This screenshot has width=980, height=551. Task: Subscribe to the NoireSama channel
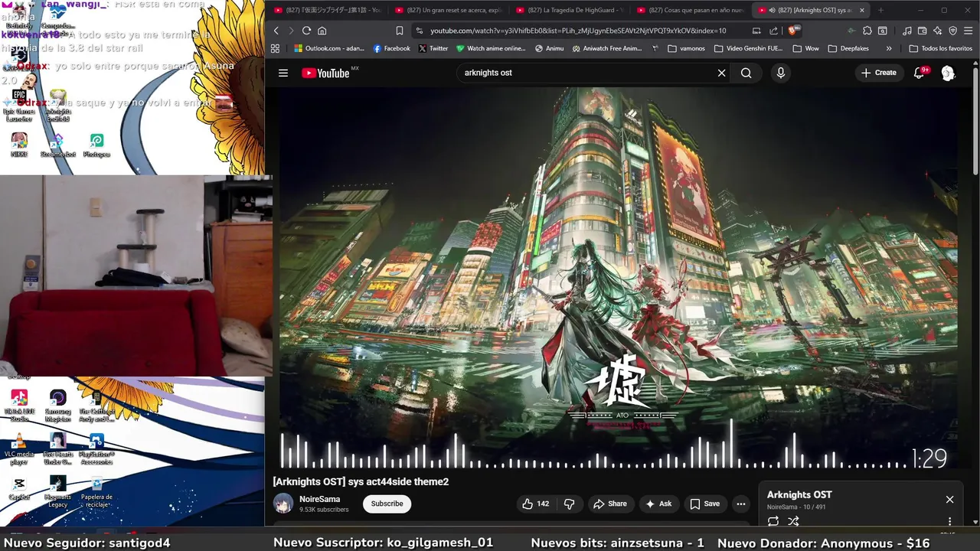[x=387, y=504]
